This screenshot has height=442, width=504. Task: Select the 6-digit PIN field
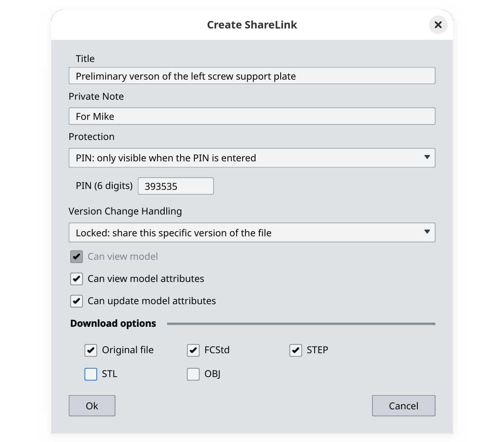point(176,186)
